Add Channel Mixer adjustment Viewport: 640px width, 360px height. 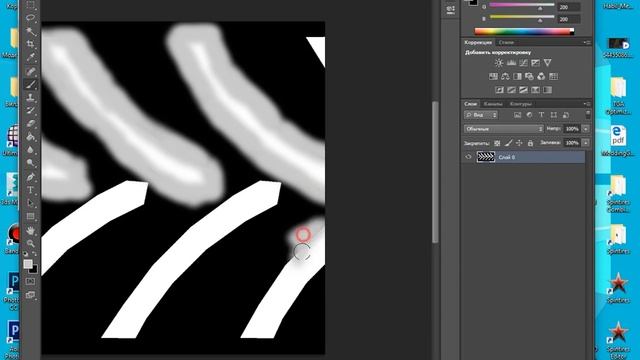coord(541,76)
